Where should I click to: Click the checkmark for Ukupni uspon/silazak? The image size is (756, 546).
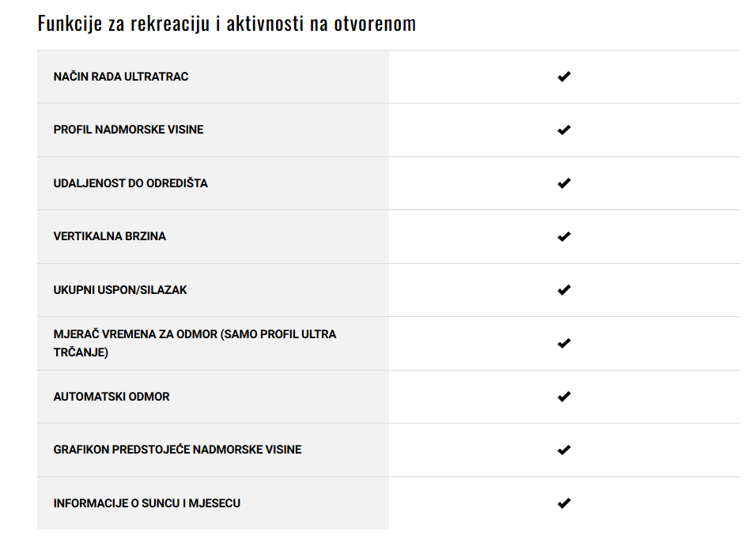coord(564,290)
